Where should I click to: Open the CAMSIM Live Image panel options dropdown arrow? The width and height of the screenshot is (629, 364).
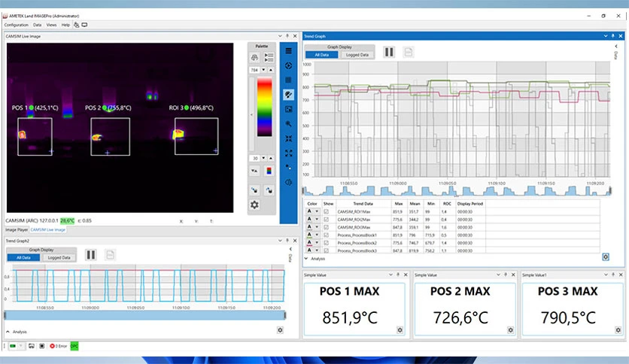tap(280, 36)
